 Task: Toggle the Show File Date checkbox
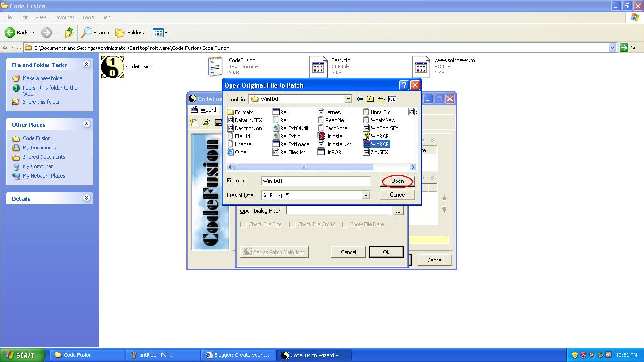coord(345,224)
